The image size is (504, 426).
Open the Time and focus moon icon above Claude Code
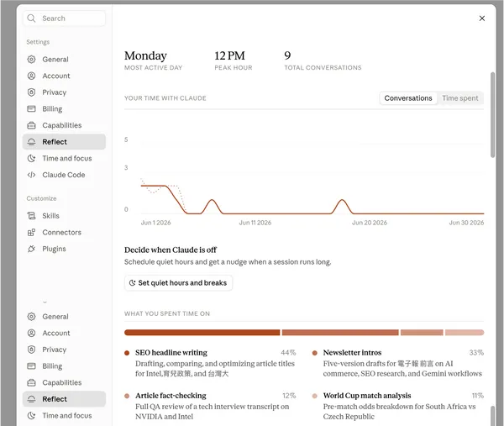pos(31,158)
